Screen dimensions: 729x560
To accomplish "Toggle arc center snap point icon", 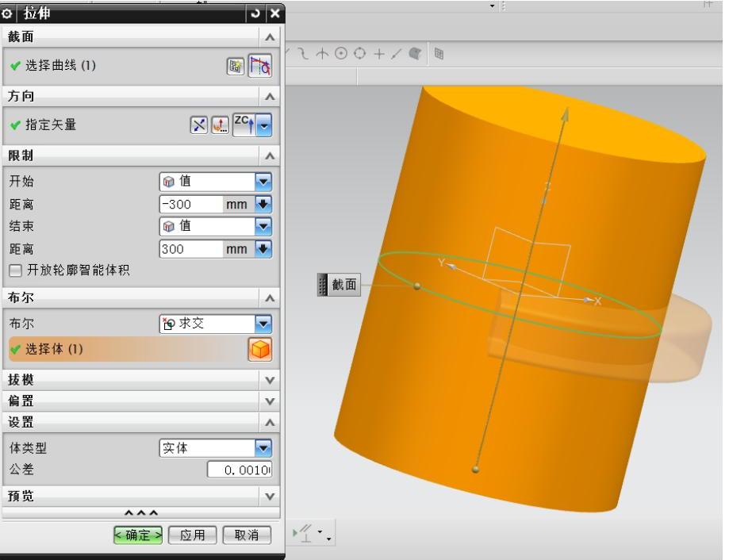I will coord(341,53).
